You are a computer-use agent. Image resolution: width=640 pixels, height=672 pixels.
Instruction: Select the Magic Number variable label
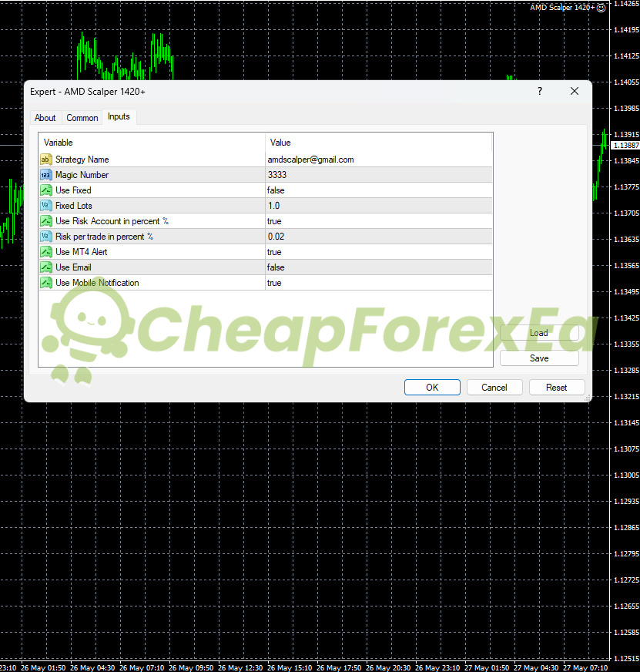82,175
